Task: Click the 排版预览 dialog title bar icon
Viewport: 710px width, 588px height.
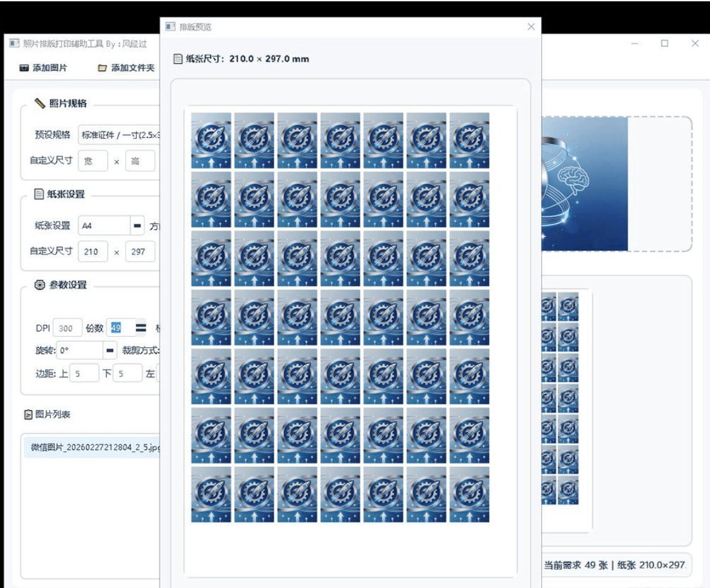Action: pos(170,27)
